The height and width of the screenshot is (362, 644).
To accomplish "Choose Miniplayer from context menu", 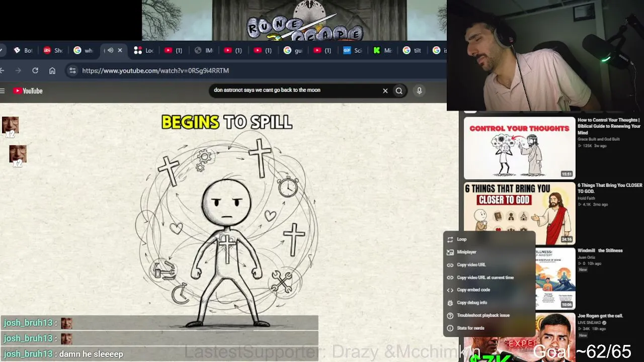I will click(489, 252).
